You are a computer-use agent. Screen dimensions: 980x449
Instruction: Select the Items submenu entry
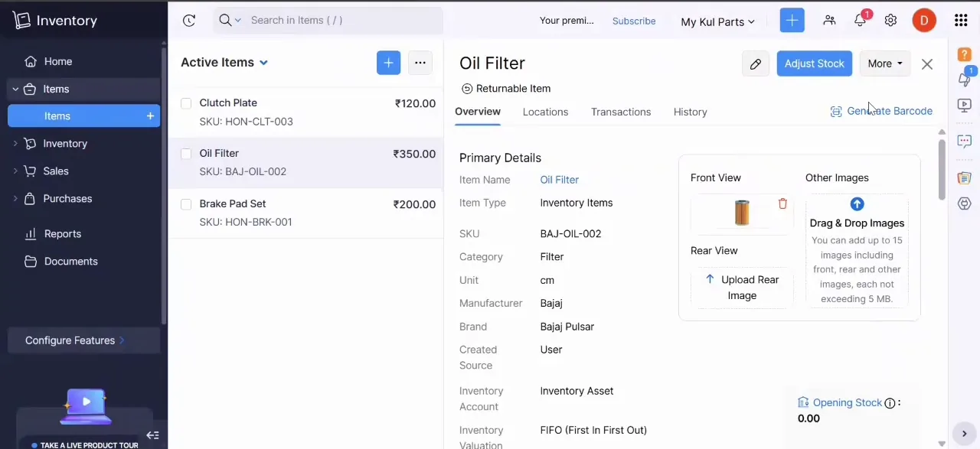(x=84, y=116)
